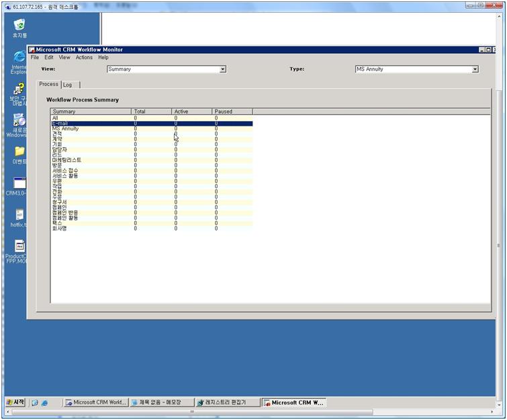Open the 시작 Start button
Screen dimensions: 507x420
(15, 403)
